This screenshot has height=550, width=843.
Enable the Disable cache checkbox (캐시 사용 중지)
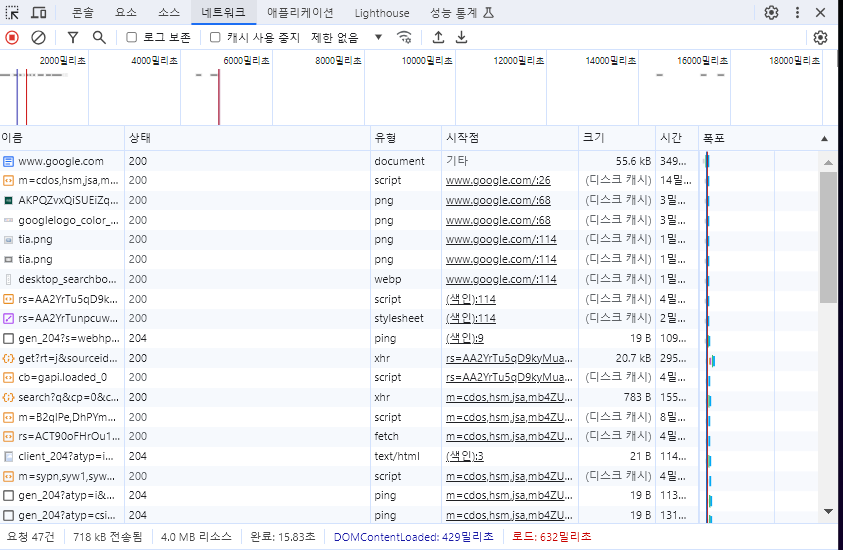pyautogui.click(x=215, y=37)
